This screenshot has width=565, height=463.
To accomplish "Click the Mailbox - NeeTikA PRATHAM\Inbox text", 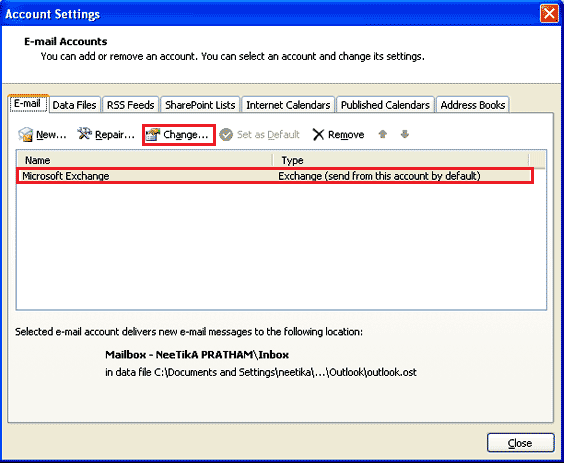I will pyautogui.click(x=197, y=355).
